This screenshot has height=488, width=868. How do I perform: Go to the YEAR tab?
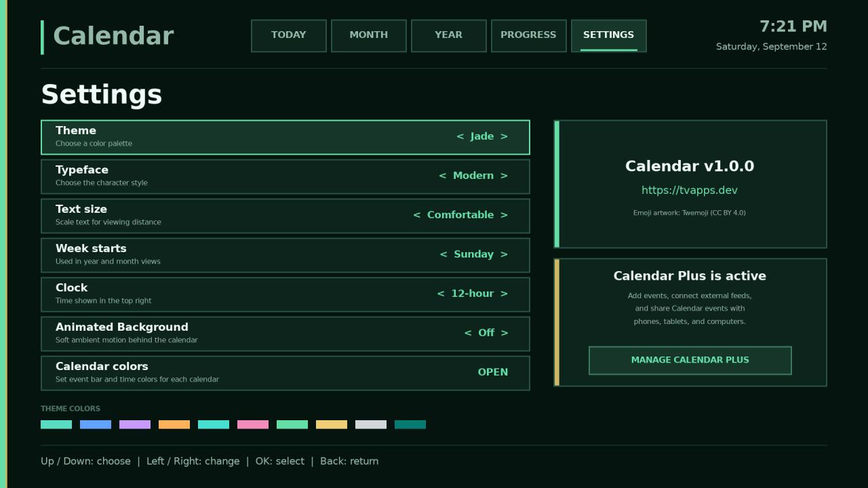[448, 35]
